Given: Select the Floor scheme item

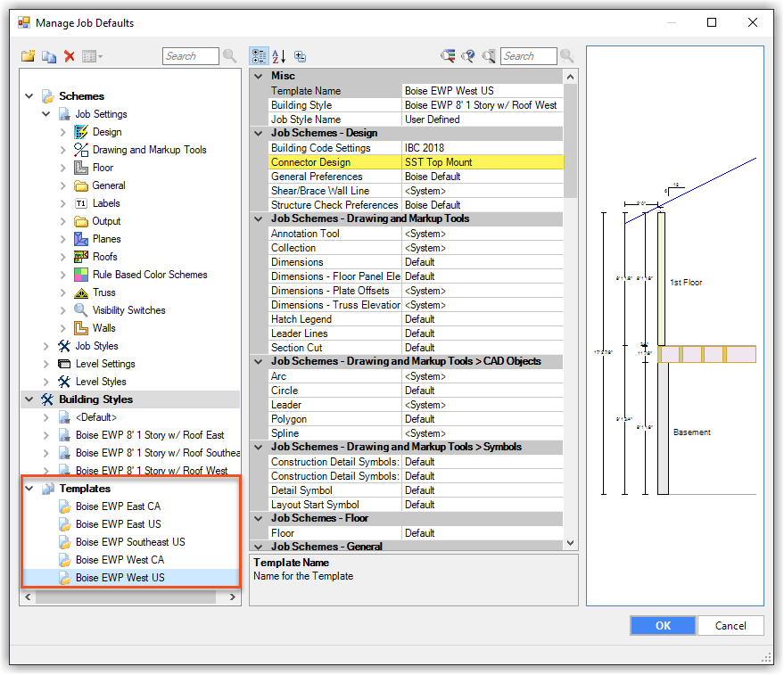Looking at the screenshot, I should (x=103, y=168).
